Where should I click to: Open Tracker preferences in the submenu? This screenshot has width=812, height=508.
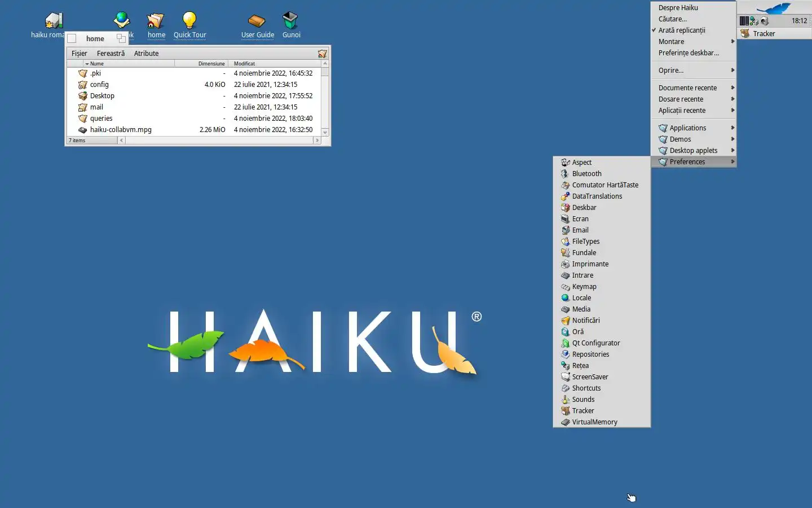tap(602, 411)
